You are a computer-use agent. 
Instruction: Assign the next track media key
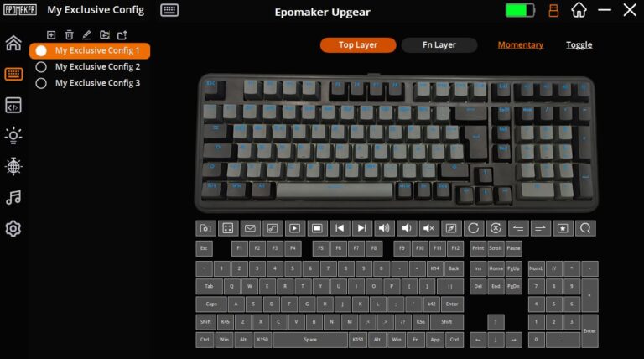click(x=361, y=228)
